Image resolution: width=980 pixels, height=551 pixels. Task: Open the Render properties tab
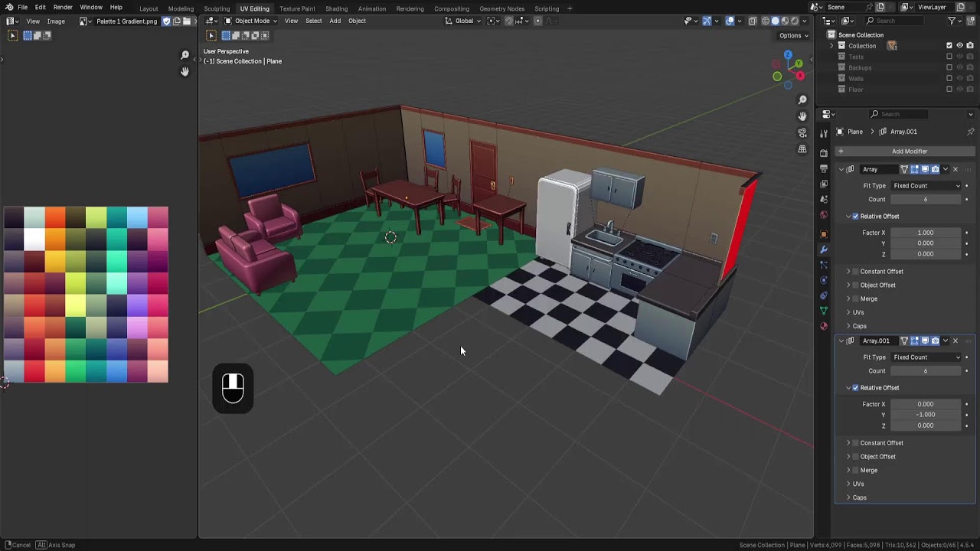[824, 153]
